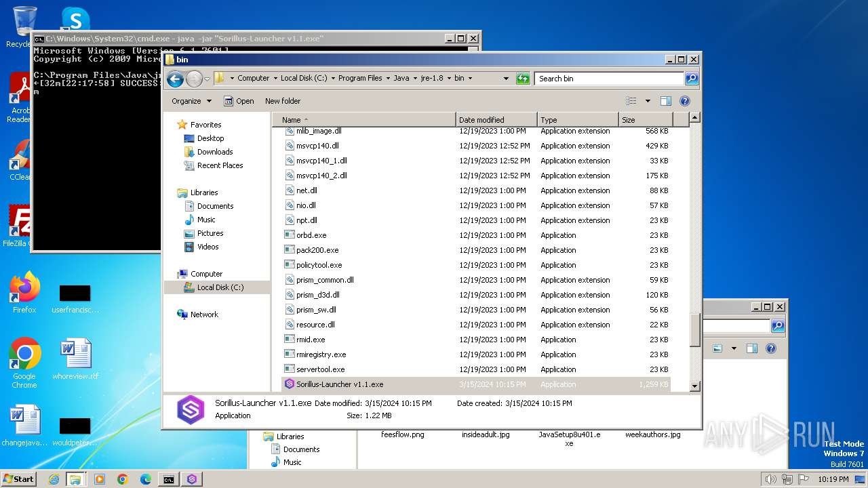The width and height of the screenshot is (868, 488).
Task: Sort by the Date modified column header
Action: tap(496, 120)
